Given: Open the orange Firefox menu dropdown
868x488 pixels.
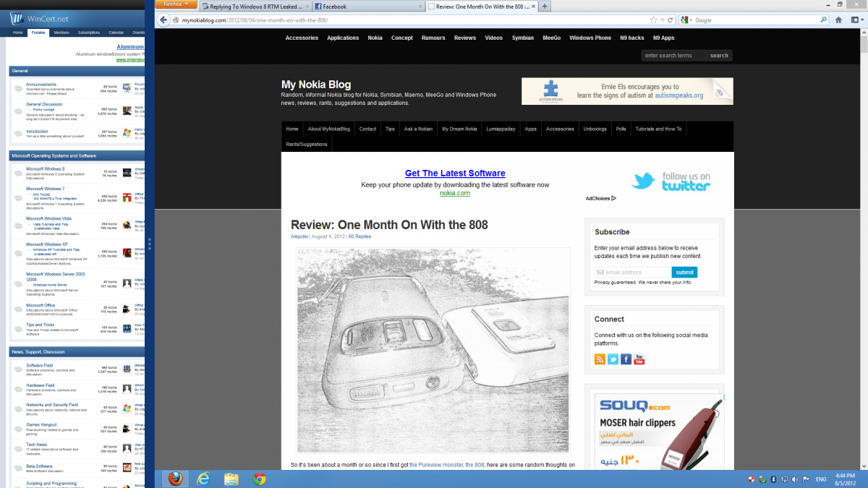Looking at the screenshot, I should tap(175, 4).
